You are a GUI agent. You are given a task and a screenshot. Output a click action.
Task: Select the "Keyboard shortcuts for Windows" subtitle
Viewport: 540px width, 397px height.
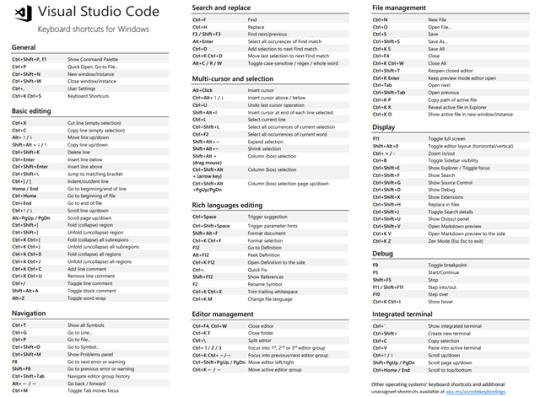[93, 29]
